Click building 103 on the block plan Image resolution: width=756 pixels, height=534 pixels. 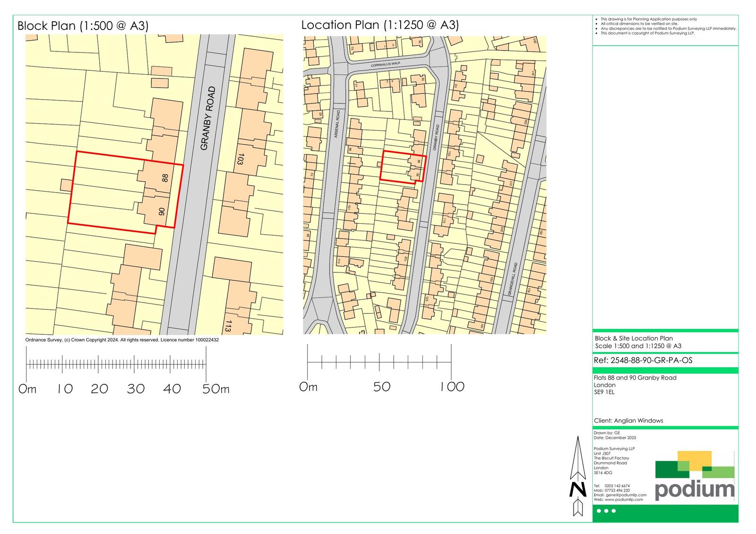240,159
